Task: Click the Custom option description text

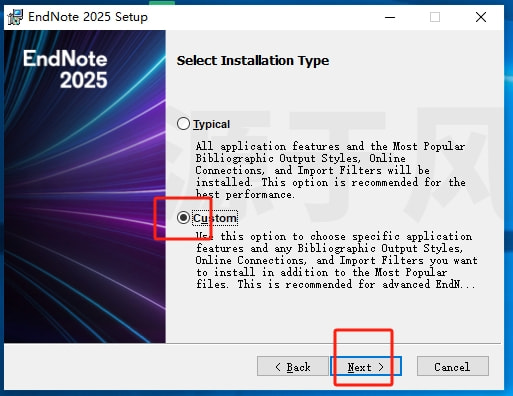Action: pos(336,260)
